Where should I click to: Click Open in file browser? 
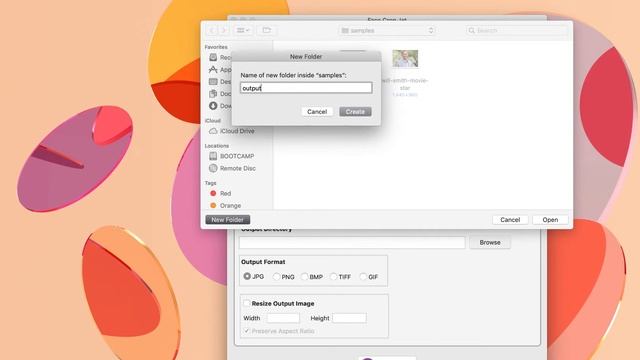coord(550,220)
